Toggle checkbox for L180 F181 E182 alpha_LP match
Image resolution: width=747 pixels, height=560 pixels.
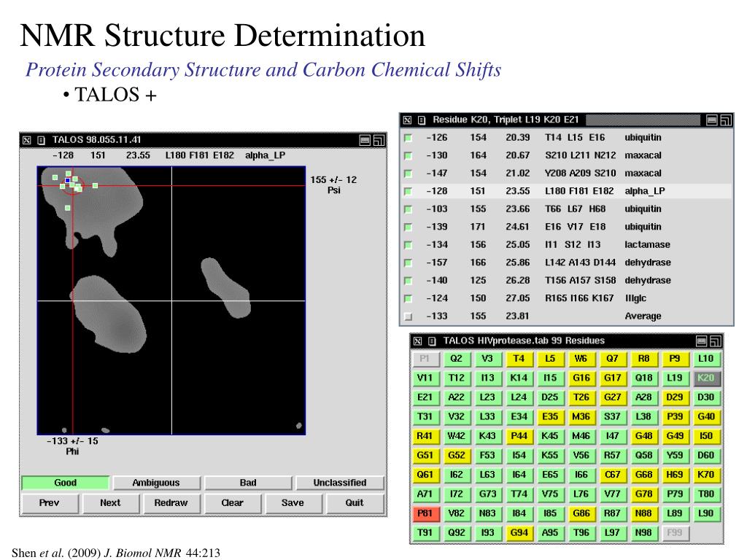pos(408,192)
